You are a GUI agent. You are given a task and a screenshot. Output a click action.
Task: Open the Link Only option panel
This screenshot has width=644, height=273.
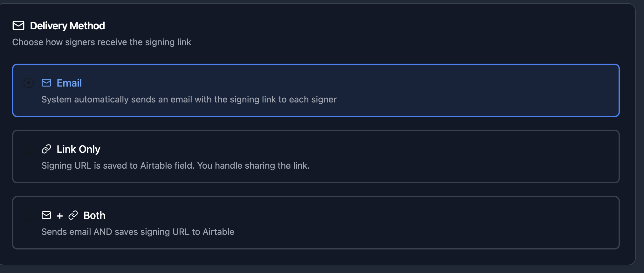[x=315, y=157]
